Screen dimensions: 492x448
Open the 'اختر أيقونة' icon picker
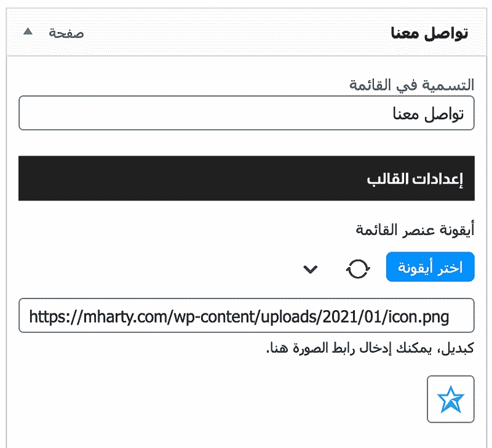pyautogui.click(x=430, y=266)
